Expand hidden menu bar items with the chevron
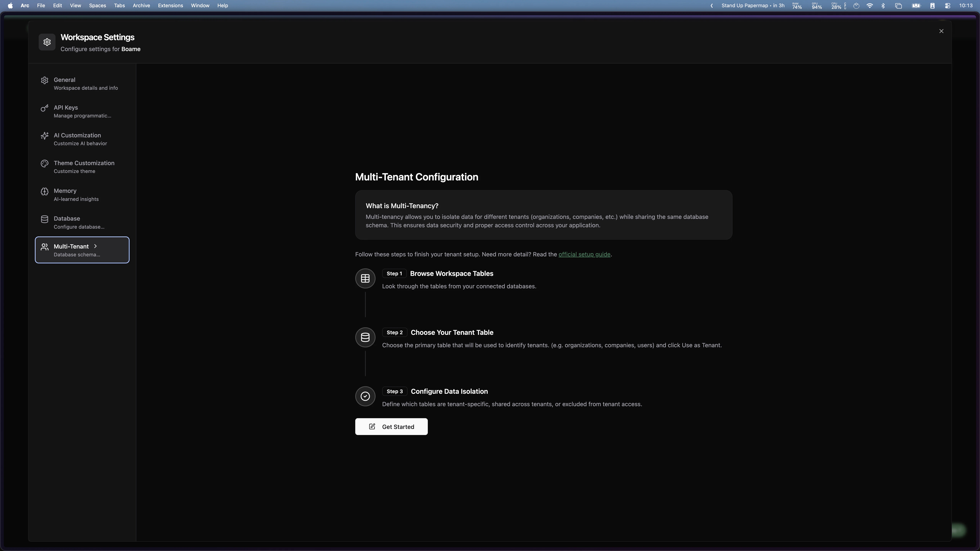Viewport: 980px width, 551px height. click(x=711, y=5)
